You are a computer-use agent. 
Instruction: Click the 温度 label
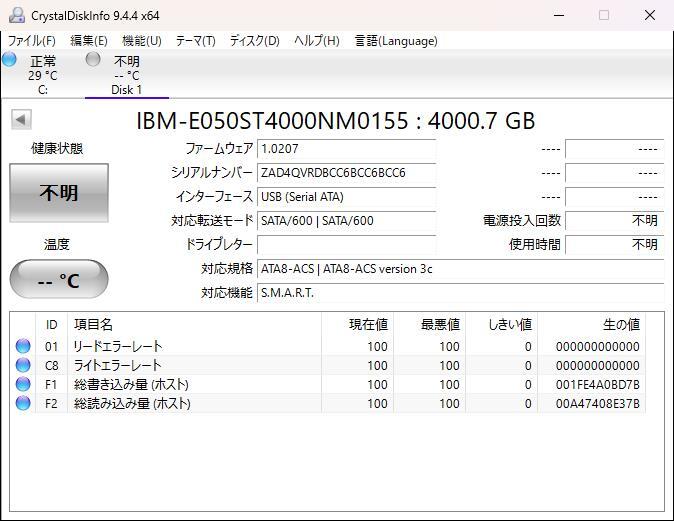[57, 245]
